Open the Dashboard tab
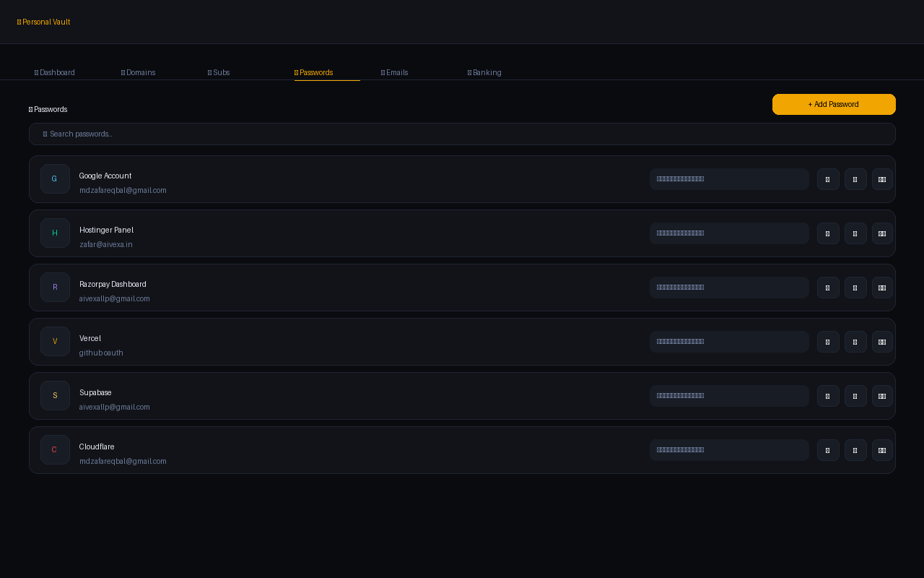 (55, 72)
